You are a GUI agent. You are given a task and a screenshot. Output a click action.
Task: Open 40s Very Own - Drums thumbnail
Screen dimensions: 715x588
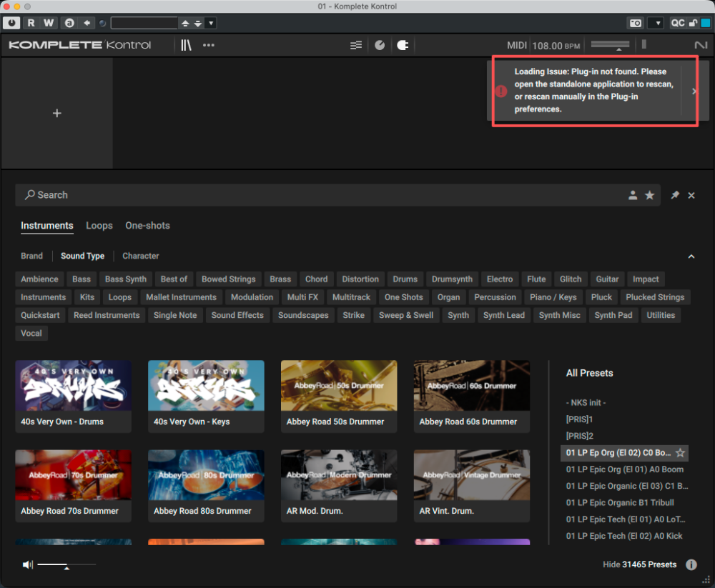click(x=74, y=396)
